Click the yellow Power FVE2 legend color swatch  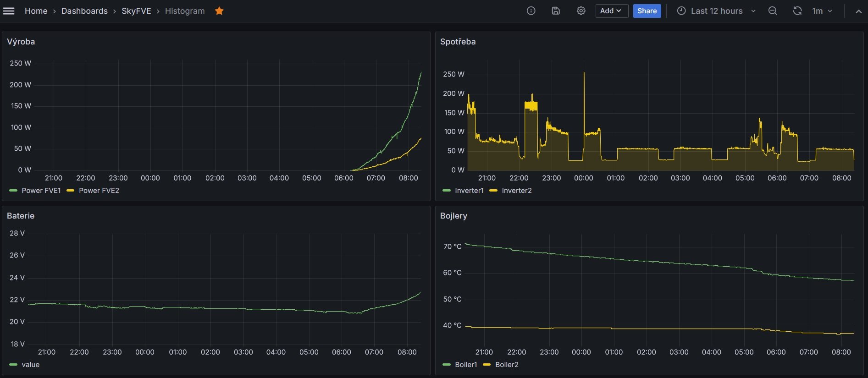click(71, 191)
